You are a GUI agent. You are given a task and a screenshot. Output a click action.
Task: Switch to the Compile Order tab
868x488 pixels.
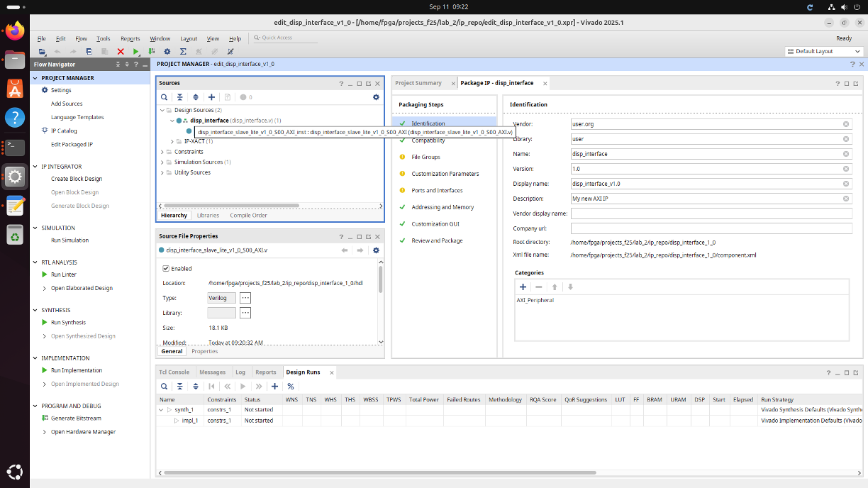[x=248, y=215]
